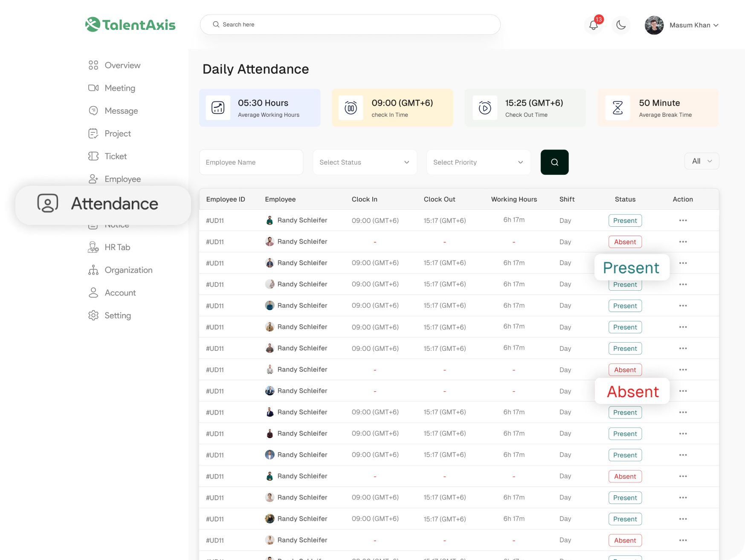
Task: Click the Present status badge in first row
Action: (x=625, y=220)
